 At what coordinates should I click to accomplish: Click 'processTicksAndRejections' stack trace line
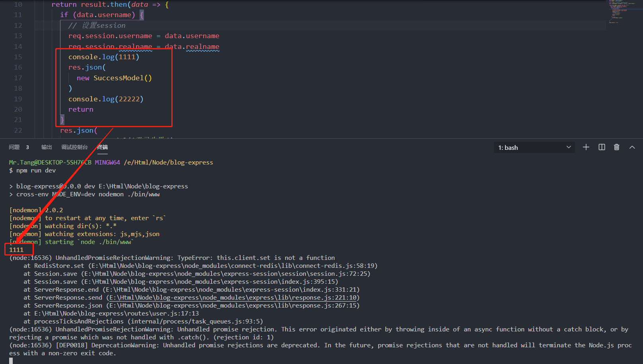[x=143, y=321]
